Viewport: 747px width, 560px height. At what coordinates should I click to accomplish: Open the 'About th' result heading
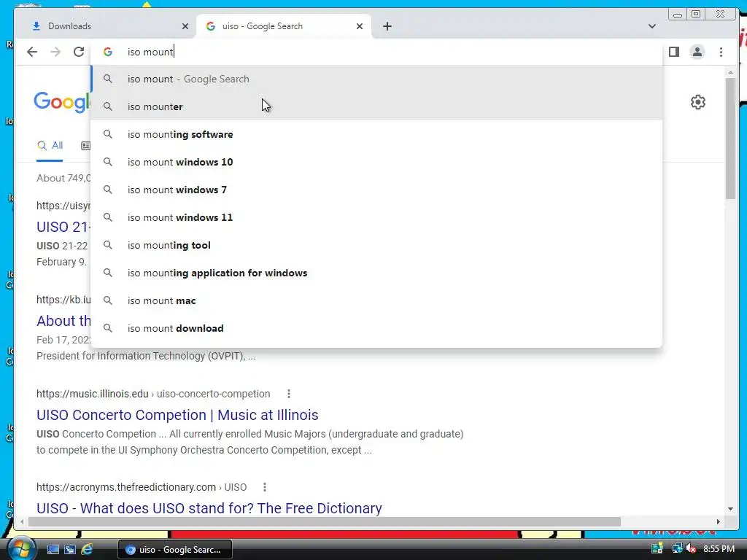click(x=63, y=321)
